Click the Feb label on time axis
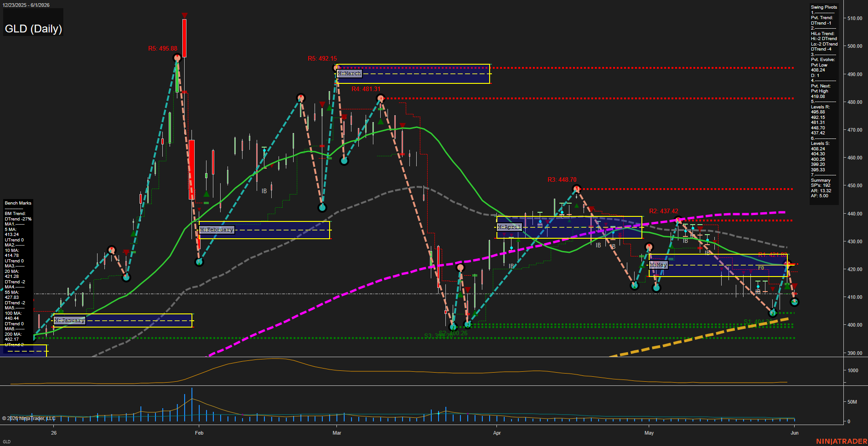868x446 pixels. pos(199,433)
